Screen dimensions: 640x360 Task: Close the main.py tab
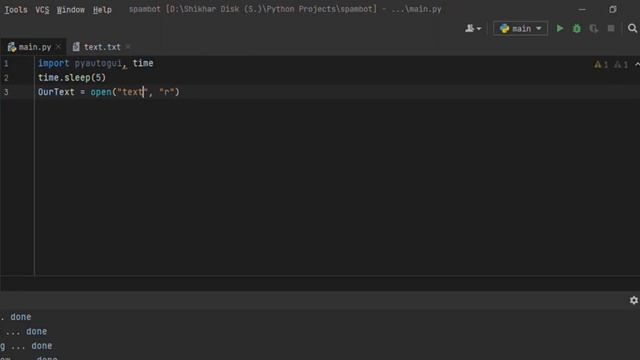point(58,47)
